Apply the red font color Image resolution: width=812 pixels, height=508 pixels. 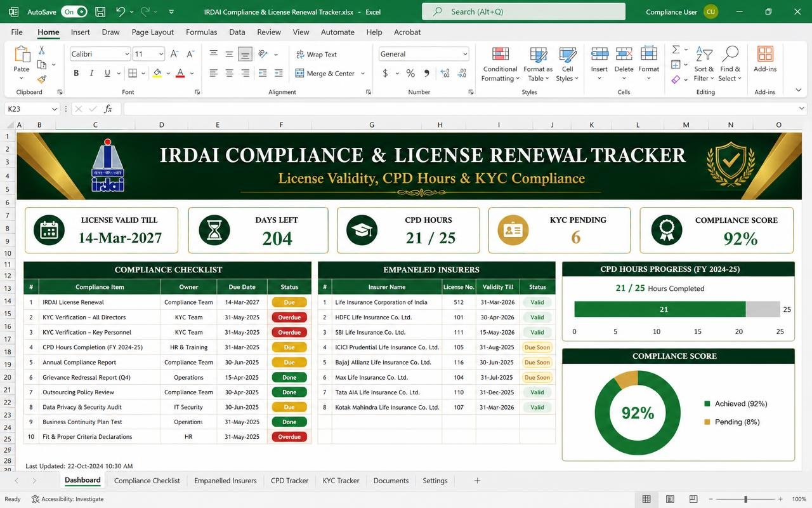(180, 73)
